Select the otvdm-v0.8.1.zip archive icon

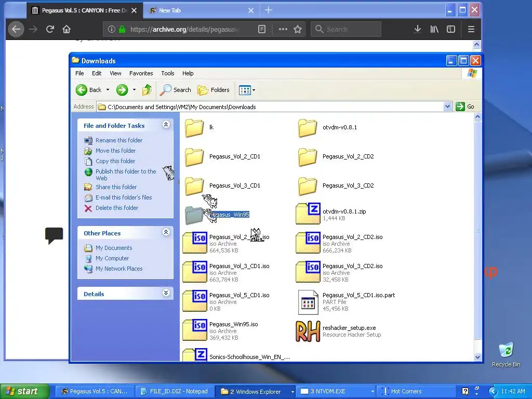pyautogui.click(x=308, y=214)
